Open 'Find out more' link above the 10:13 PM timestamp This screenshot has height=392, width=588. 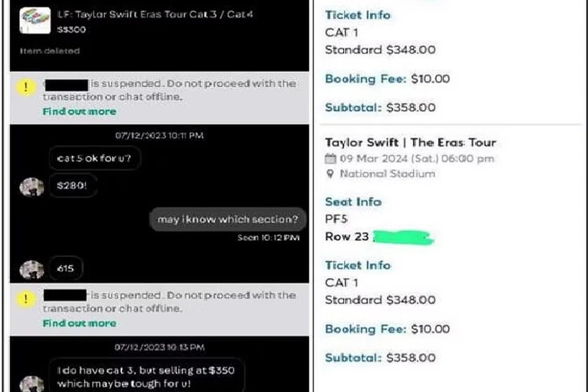pyautogui.click(x=79, y=323)
